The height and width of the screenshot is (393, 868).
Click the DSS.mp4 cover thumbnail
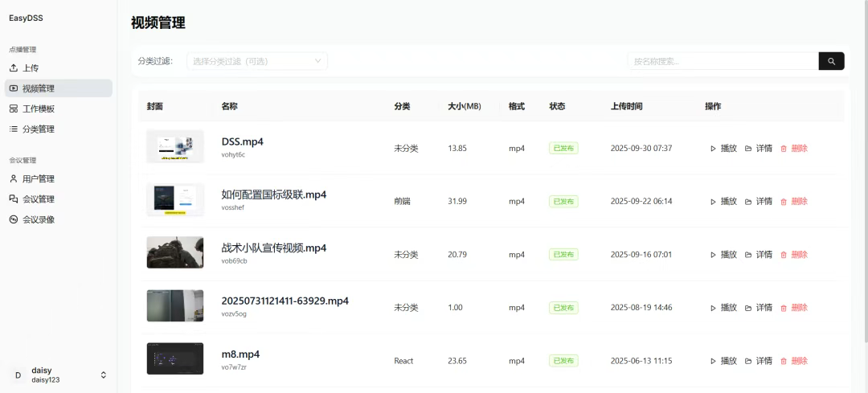click(175, 146)
